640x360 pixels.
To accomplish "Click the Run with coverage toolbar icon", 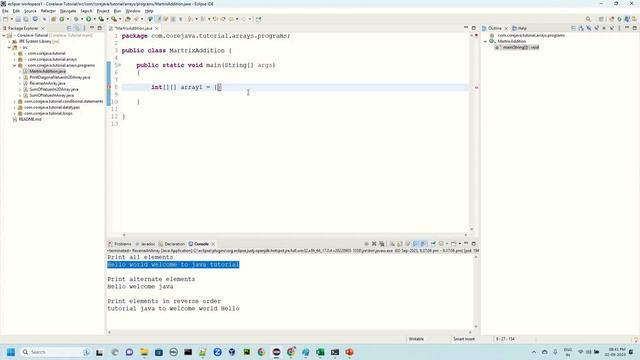I will coord(101,19).
